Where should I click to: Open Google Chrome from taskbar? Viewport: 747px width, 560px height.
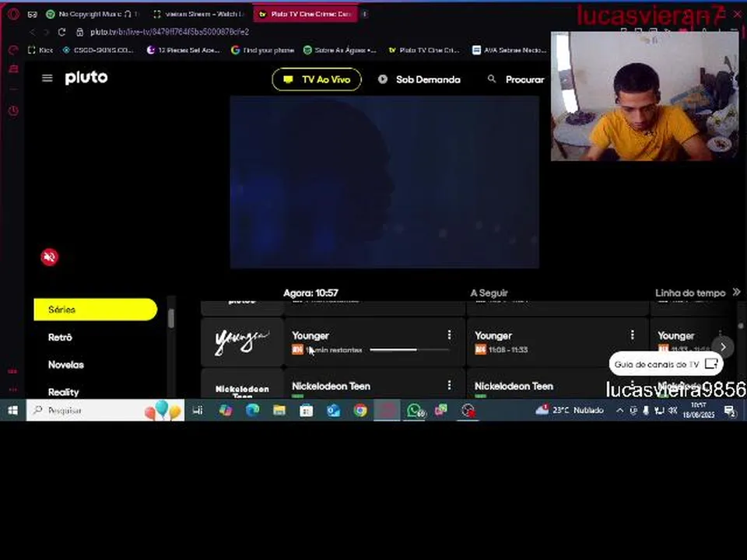[x=360, y=410]
